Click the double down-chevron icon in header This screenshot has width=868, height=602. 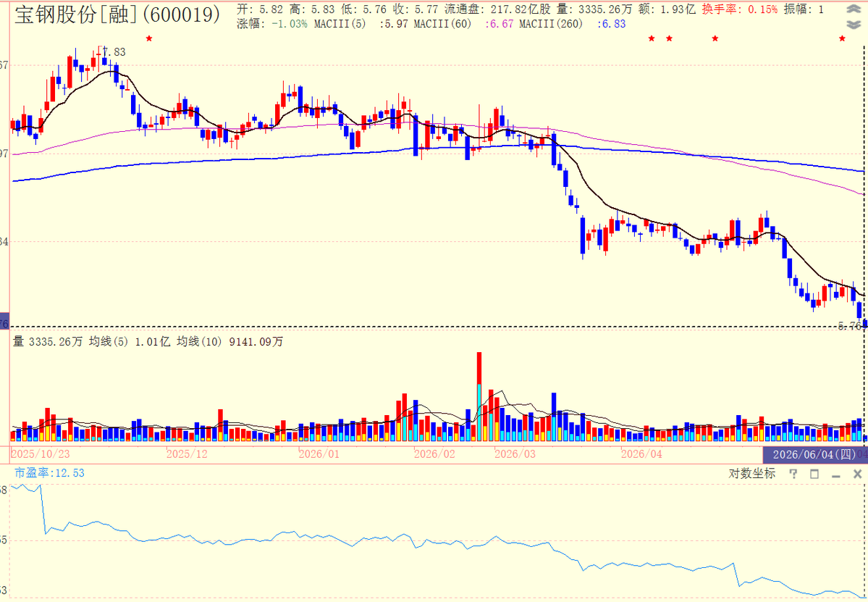853,25
